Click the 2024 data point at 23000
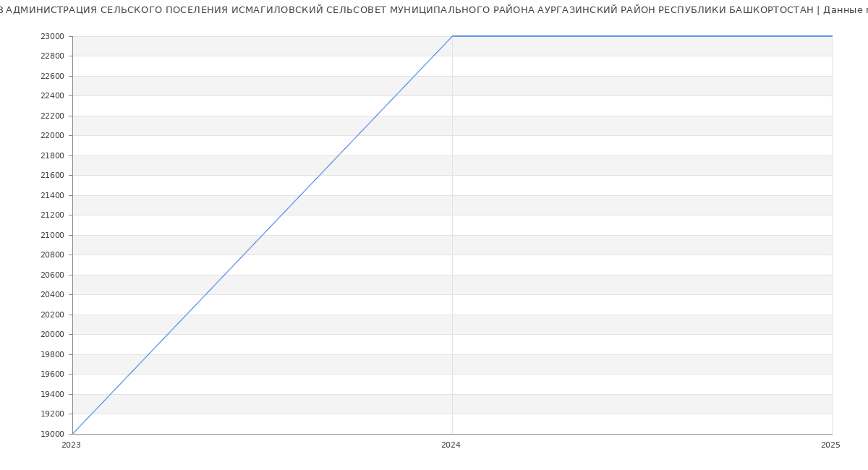The image size is (868, 470). tap(452, 36)
